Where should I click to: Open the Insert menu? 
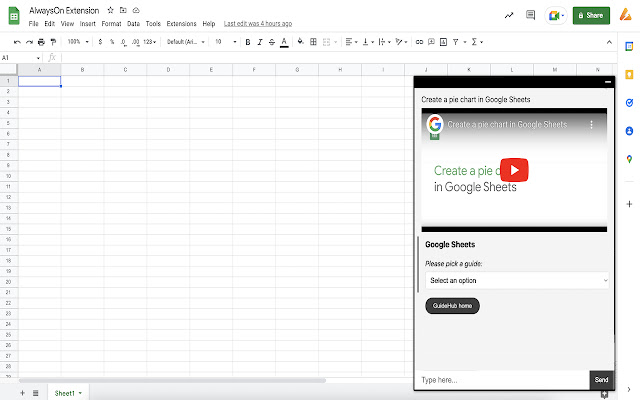coord(87,24)
